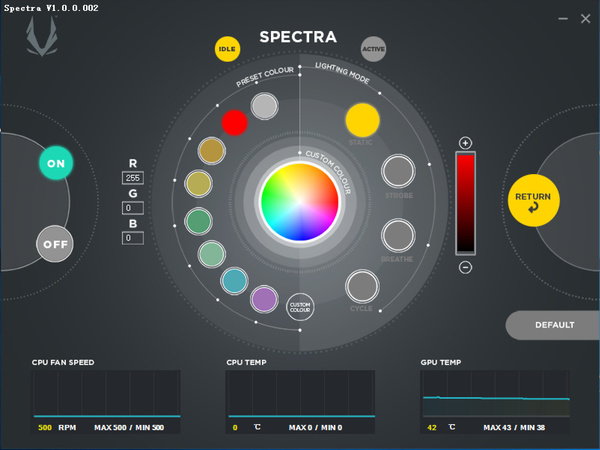Click the DEFAULT button
This screenshot has height=450, width=600.
coord(553,325)
